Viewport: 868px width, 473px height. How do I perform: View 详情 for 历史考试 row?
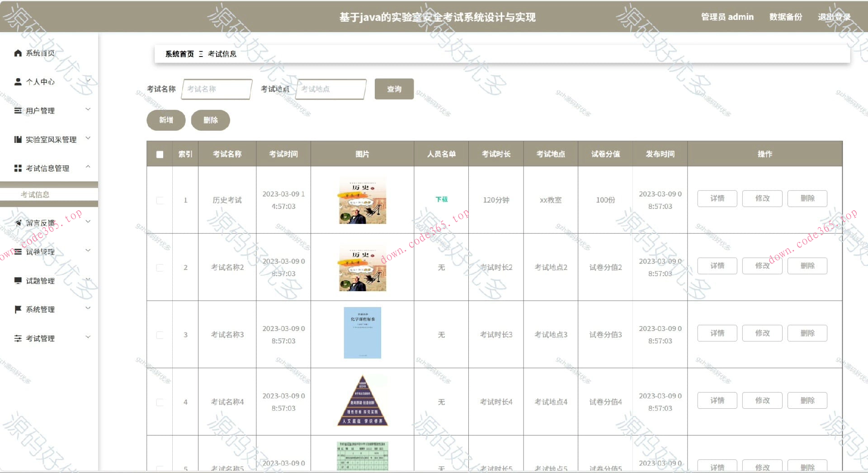pyautogui.click(x=717, y=199)
